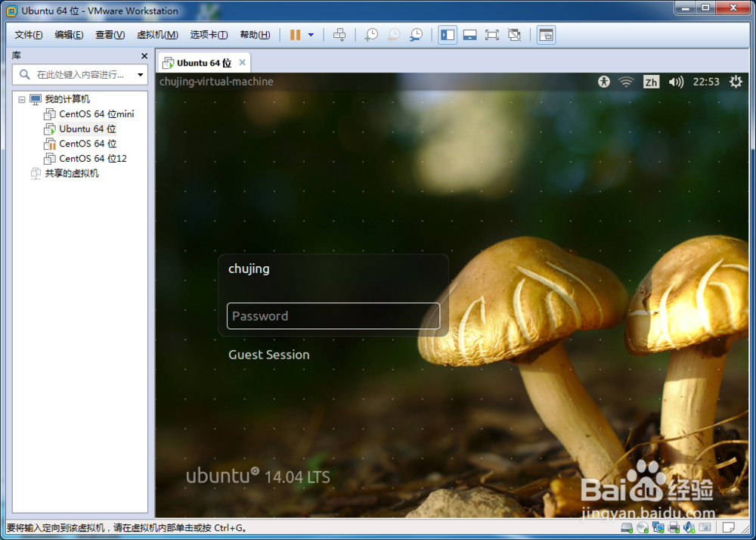756x540 pixels.
Task: Click the library search field
Action: point(79,75)
